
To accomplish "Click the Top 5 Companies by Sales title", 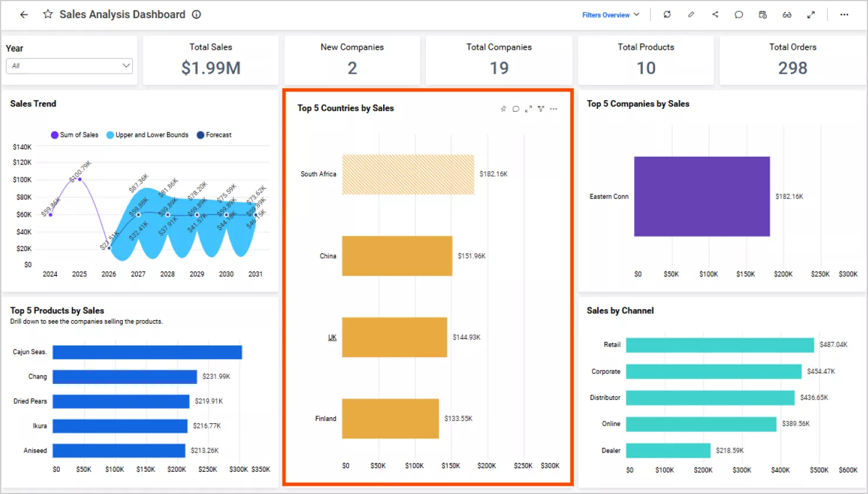I will coord(638,104).
